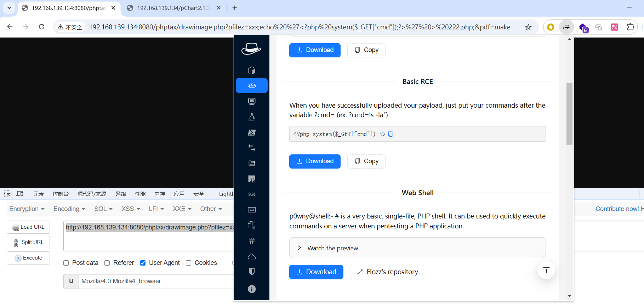
Task: Click the back-to-top round button
Action: [546, 270]
